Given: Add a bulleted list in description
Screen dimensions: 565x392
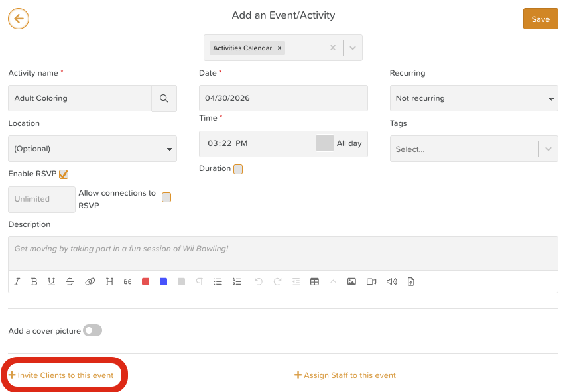Looking at the screenshot, I should click(218, 281).
